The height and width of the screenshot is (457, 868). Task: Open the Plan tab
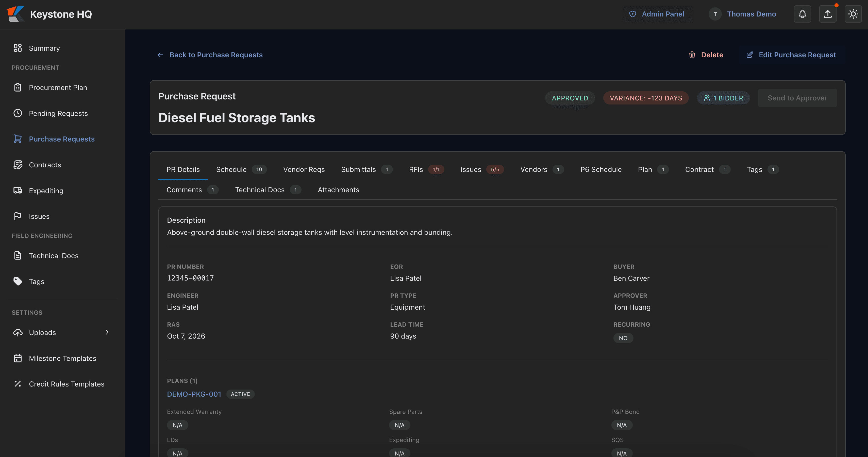[653, 169]
